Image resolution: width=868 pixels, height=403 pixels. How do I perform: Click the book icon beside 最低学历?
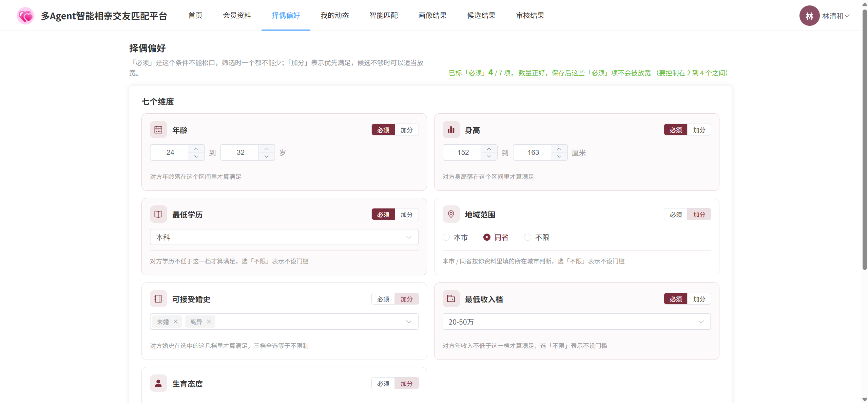(x=158, y=214)
